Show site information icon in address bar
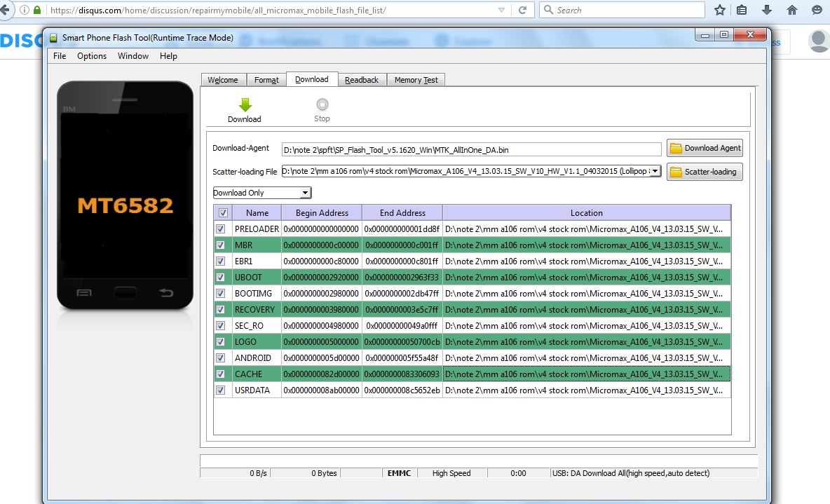830x504 pixels. click(x=25, y=10)
